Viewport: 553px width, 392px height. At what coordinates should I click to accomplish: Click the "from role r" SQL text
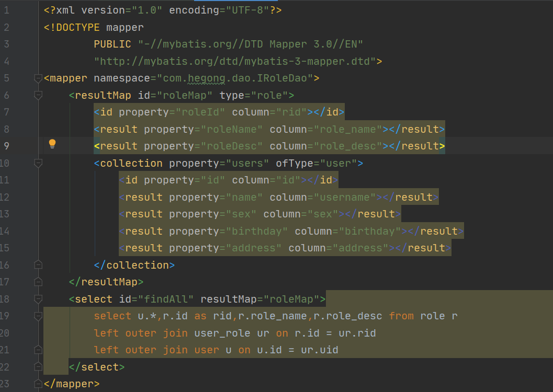423,316
